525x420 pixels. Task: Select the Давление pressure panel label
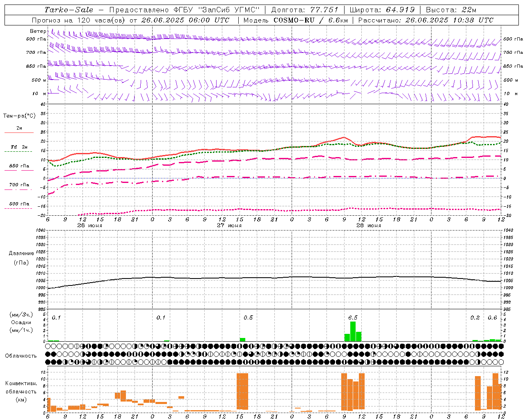[x=21, y=253]
